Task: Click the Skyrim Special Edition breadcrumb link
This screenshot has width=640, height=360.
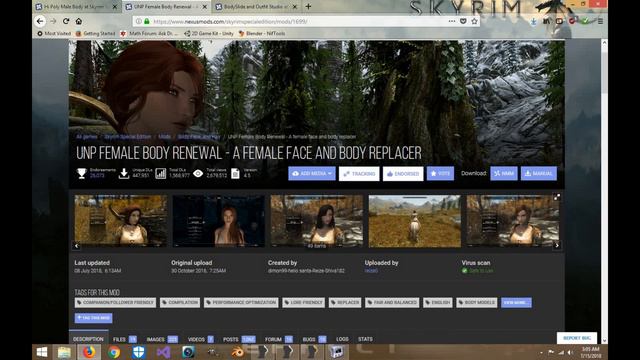Action: (128, 137)
